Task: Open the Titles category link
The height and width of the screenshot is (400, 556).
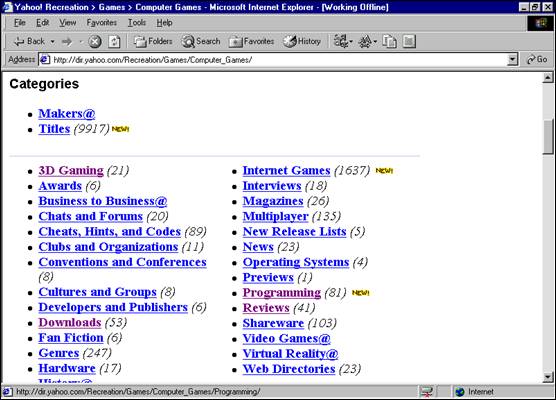Action: [54, 129]
